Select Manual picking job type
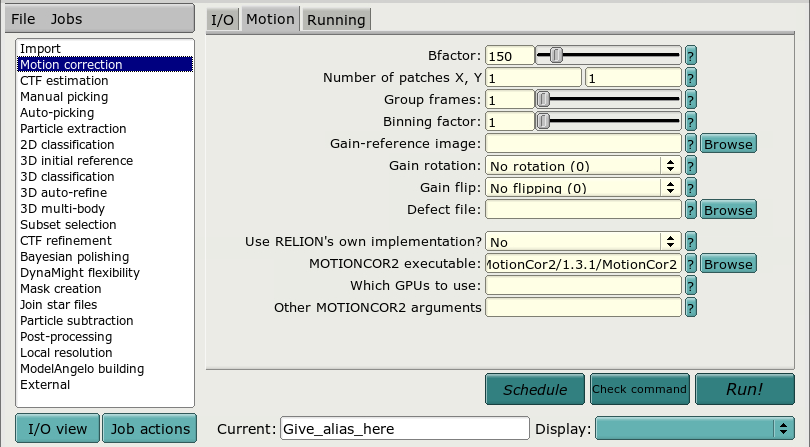The width and height of the screenshot is (810, 447). [105, 97]
